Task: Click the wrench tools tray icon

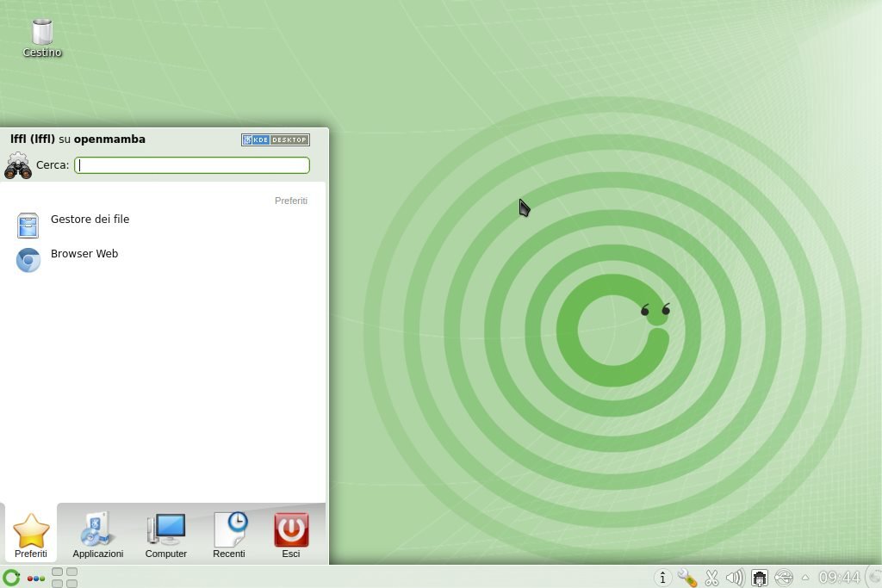Action: pos(687,578)
